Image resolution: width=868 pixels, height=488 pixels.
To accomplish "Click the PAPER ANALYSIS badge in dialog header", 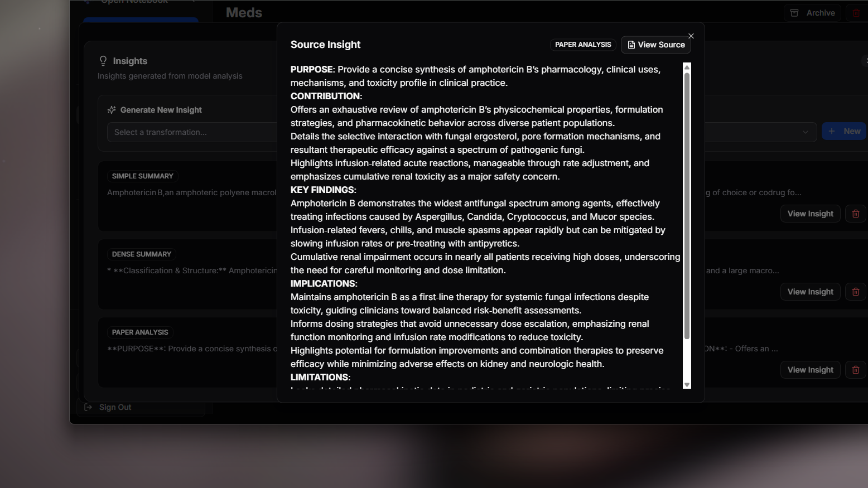I will pyautogui.click(x=583, y=45).
